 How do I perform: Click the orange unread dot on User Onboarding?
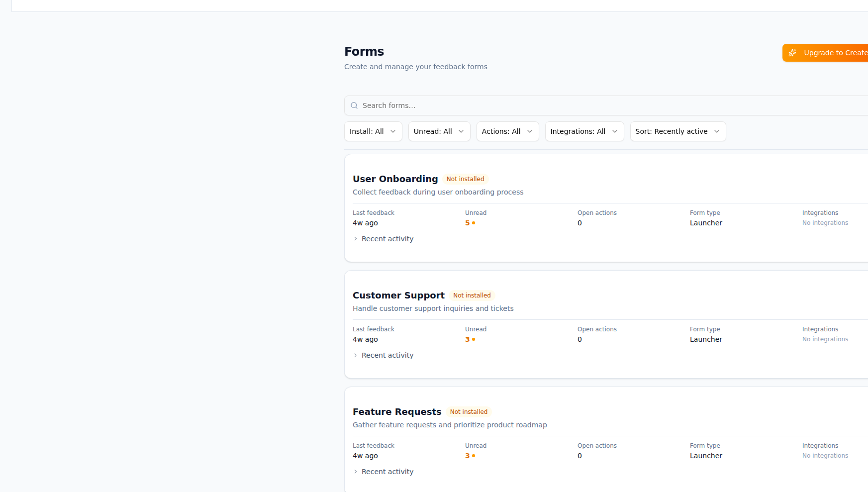473,223
